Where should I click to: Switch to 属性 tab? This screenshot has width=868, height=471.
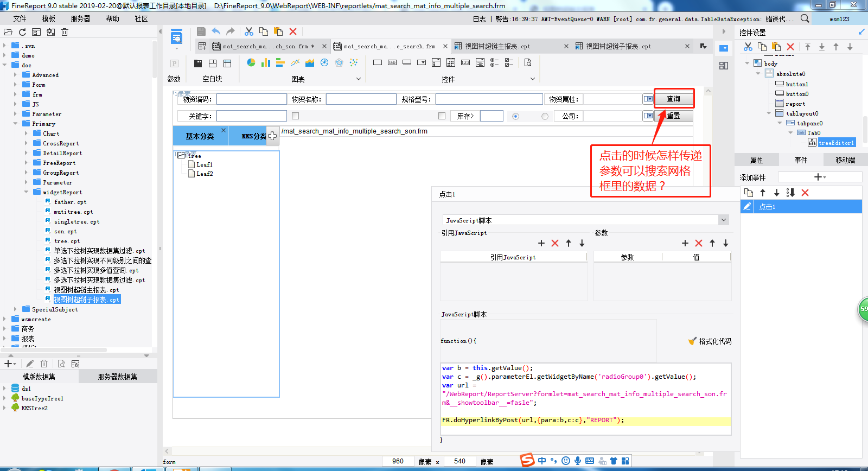click(x=756, y=160)
